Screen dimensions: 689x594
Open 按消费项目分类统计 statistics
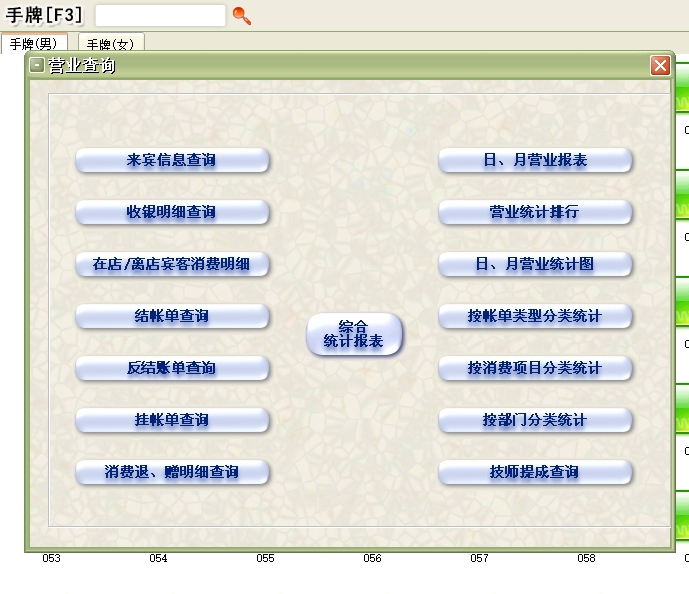click(x=535, y=368)
